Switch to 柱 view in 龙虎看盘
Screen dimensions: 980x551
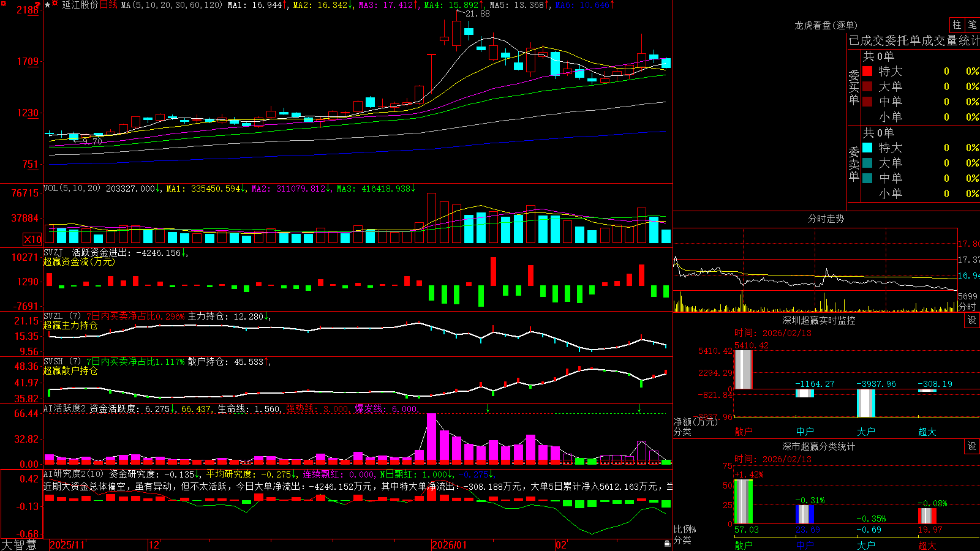coord(957,24)
